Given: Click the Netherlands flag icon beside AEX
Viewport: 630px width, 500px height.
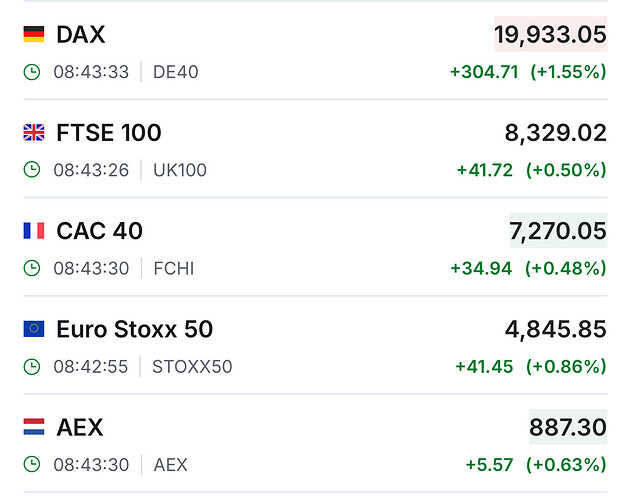Looking at the screenshot, I should tap(34, 427).
